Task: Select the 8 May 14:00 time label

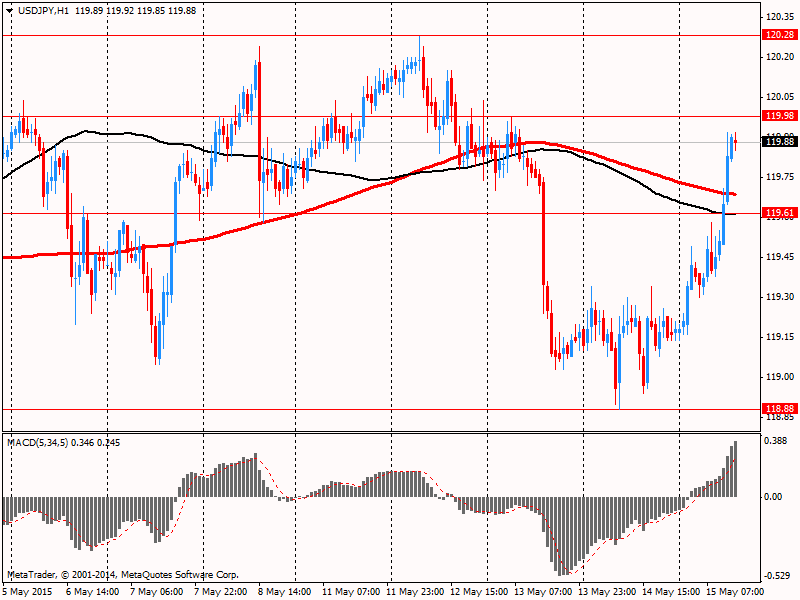Action: (284, 592)
